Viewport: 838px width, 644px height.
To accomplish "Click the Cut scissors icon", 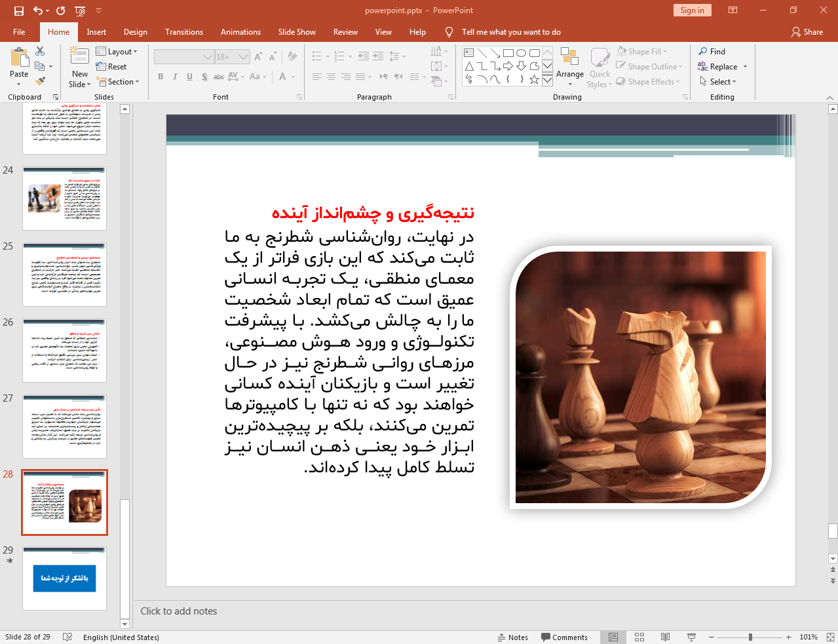I will [x=40, y=51].
